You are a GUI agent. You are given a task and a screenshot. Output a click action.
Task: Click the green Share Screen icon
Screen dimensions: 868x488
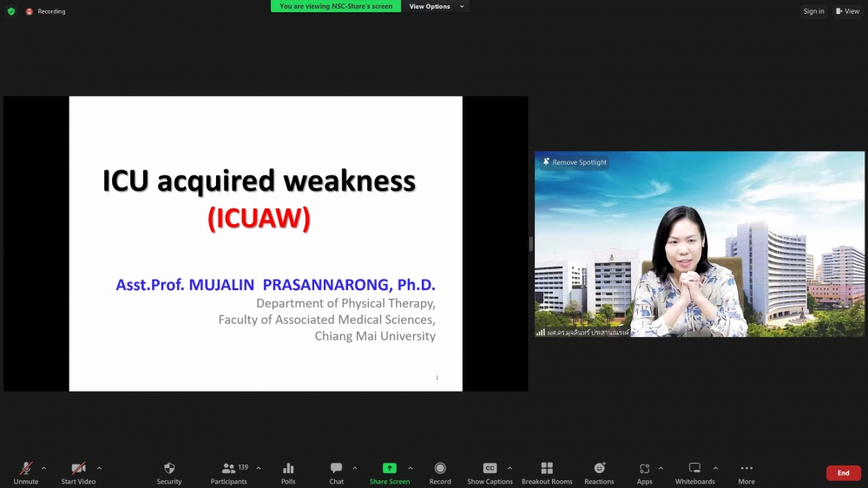pos(390,469)
